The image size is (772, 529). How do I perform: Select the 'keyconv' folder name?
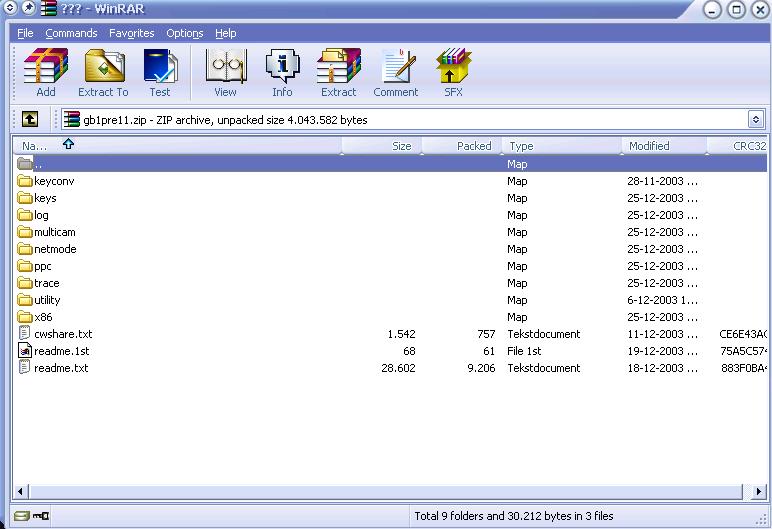coord(54,181)
